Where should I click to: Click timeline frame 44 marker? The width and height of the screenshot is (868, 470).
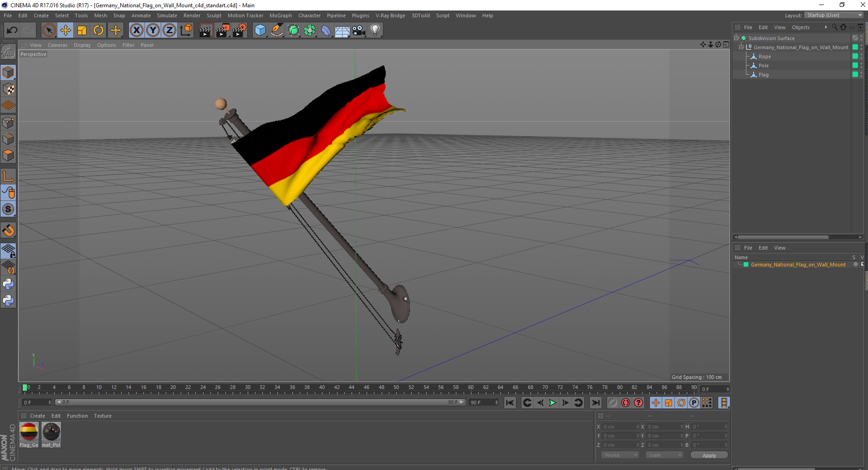[x=352, y=388]
